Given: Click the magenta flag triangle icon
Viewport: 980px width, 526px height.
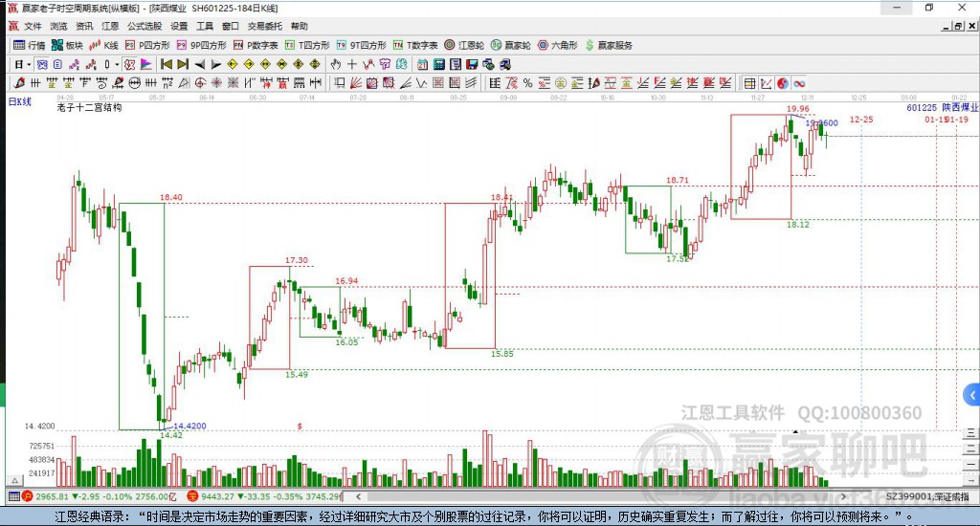Looking at the screenshot, I should [x=145, y=64].
